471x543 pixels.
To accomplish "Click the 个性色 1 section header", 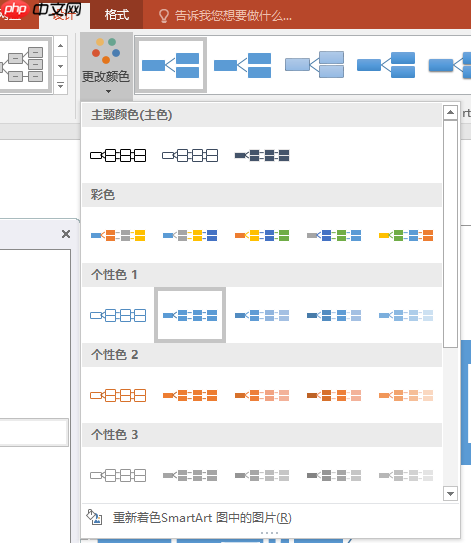I will (x=262, y=275).
